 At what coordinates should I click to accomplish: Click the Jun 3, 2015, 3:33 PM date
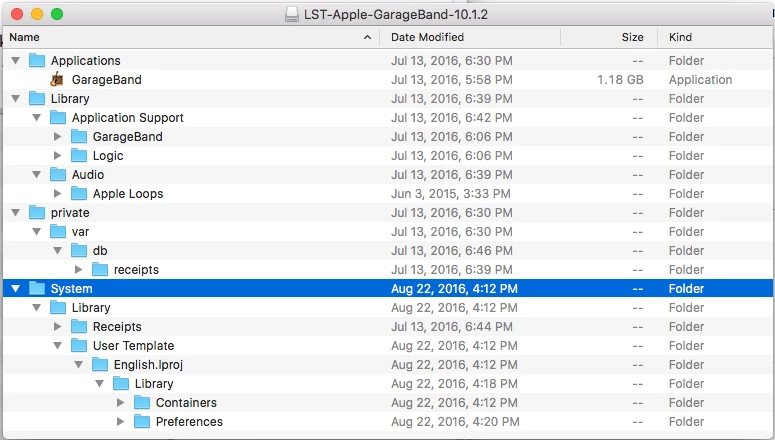click(451, 193)
